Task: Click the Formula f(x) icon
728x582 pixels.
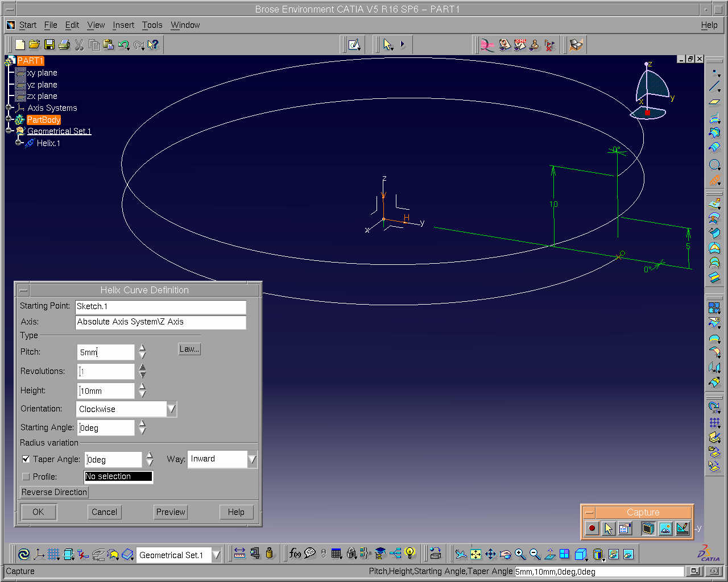Action: pos(295,553)
